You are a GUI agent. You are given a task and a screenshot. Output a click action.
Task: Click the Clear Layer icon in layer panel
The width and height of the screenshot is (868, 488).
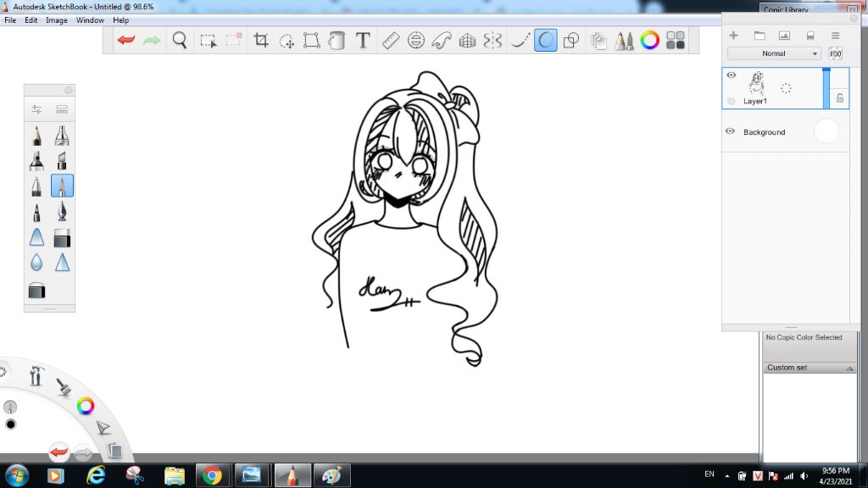(810, 36)
